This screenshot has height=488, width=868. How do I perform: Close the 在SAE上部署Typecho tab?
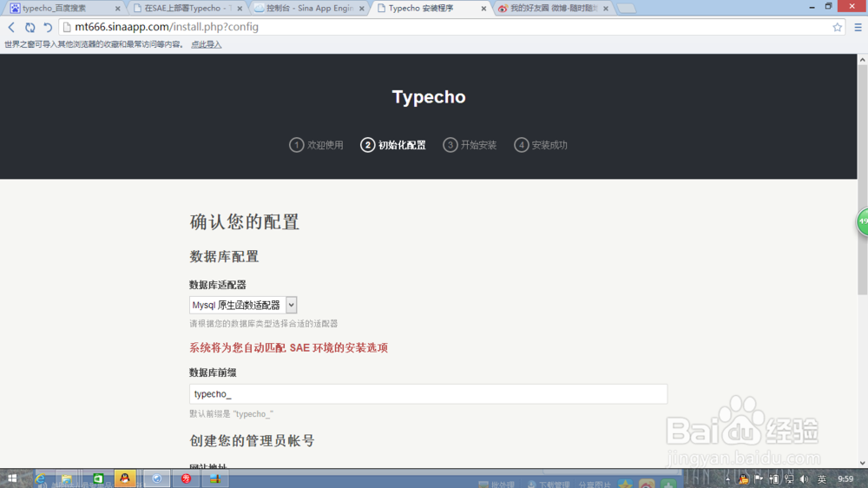pyautogui.click(x=240, y=9)
